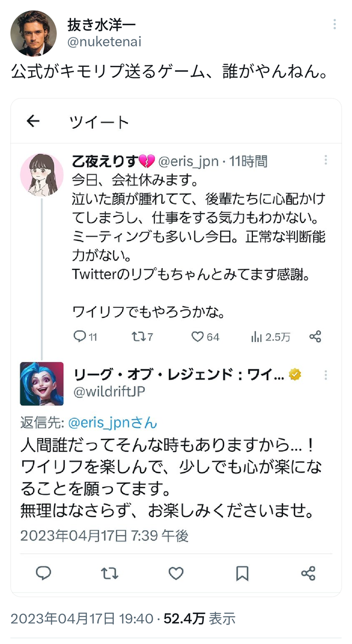Share the 乙夜えりす tweet
This screenshot has width=352, height=644.
315,337
